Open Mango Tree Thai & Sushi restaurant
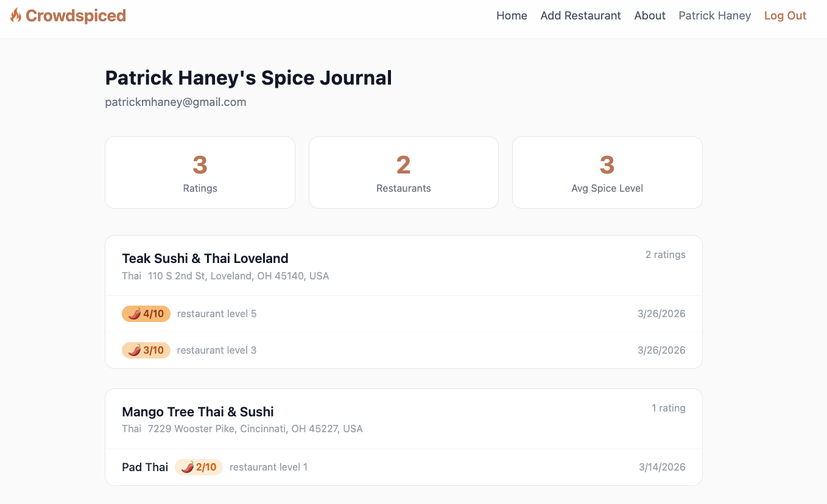Screen dimensions: 827x504 click(198, 411)
